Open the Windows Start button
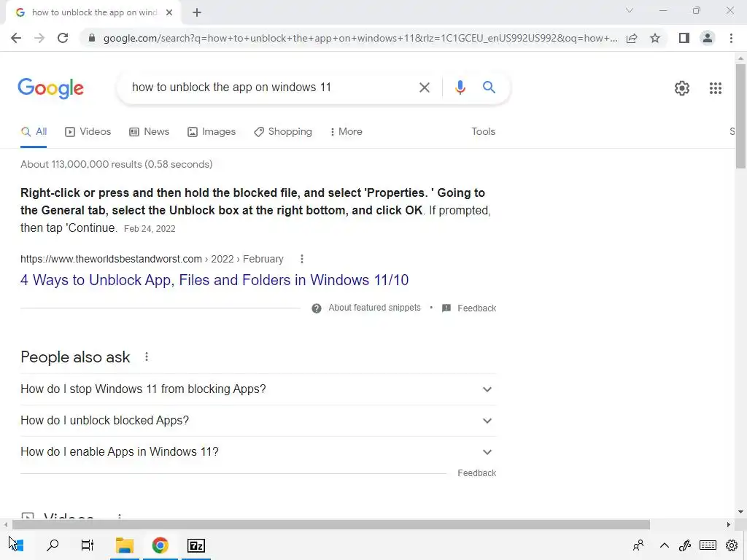The height and width of the screenshot is (560, 747). (x=18, y=545)
